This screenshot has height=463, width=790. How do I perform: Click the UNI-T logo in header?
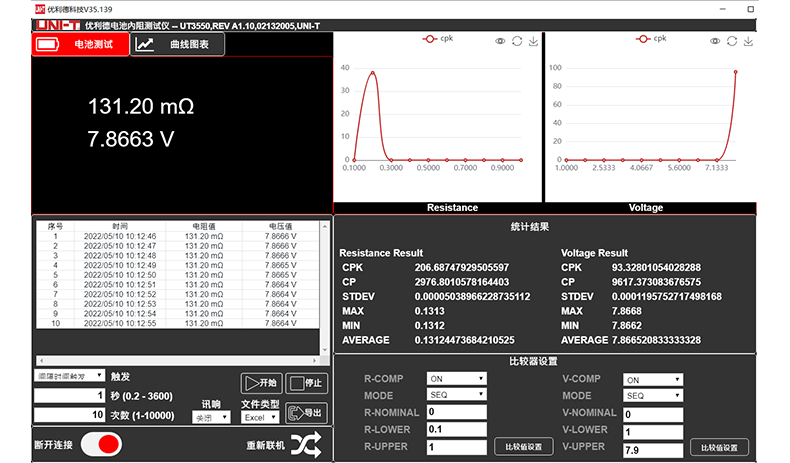pyautogui.click(x=58, y=25)
